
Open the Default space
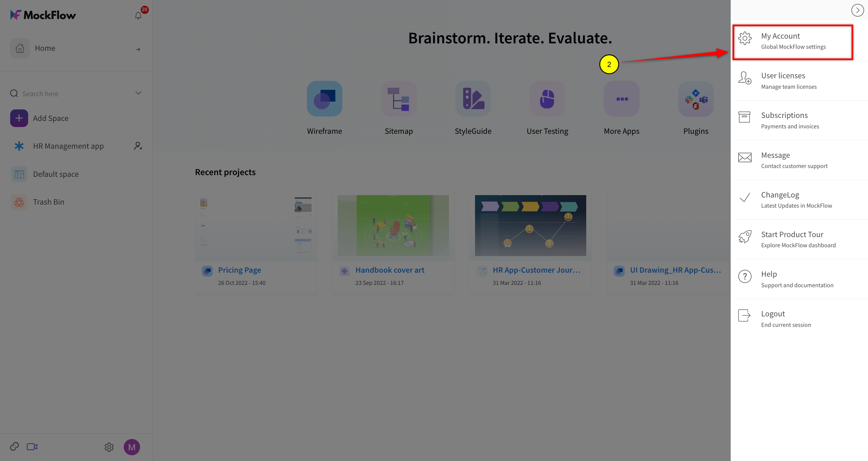(56, 174)
